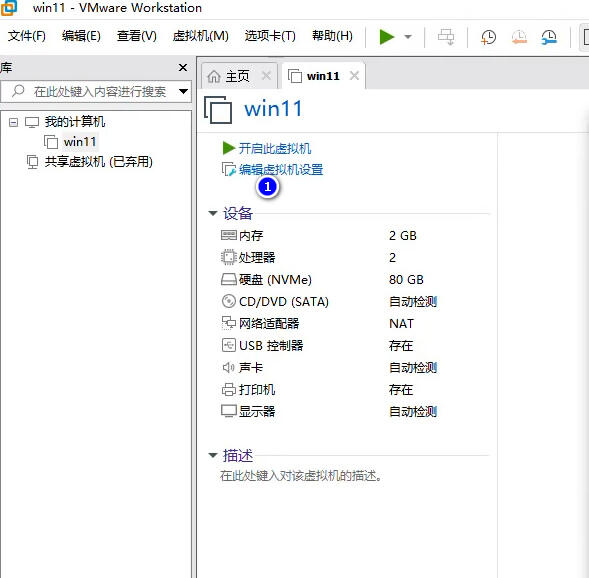Click the 处理器 processor chip icon
The width and height of the screenshot is (589, 578).
[228, 257]
